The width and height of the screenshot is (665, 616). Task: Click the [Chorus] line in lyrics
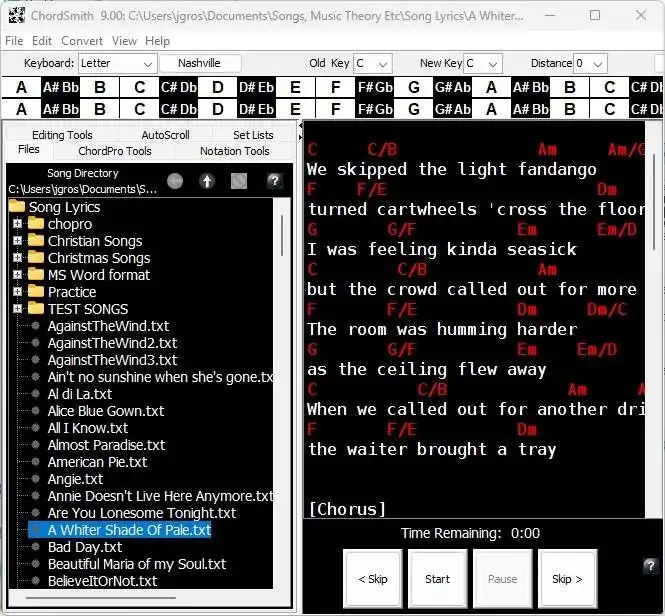tap(347, 509)
